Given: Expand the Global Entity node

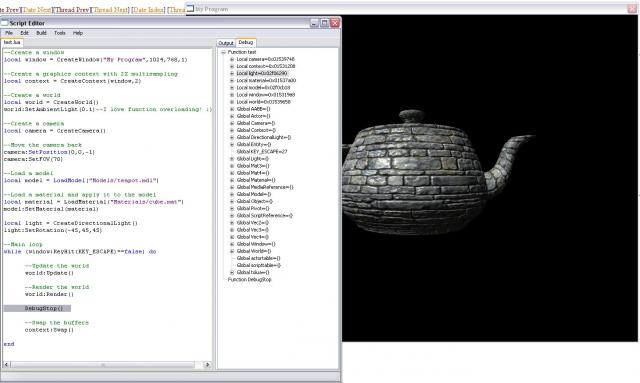Looking at the screenshot, I should click(232, 145).
